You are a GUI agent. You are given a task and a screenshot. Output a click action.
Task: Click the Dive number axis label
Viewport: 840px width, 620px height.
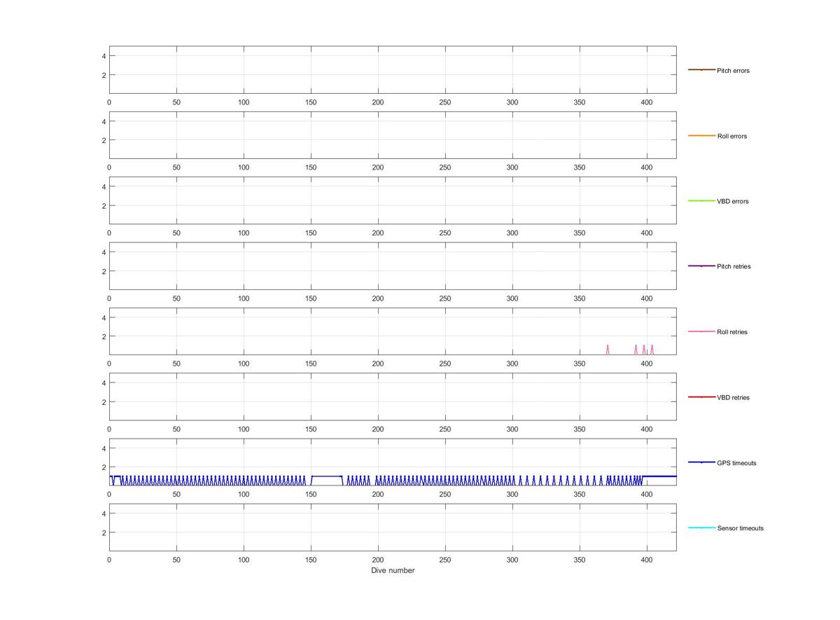pos(393,570)
